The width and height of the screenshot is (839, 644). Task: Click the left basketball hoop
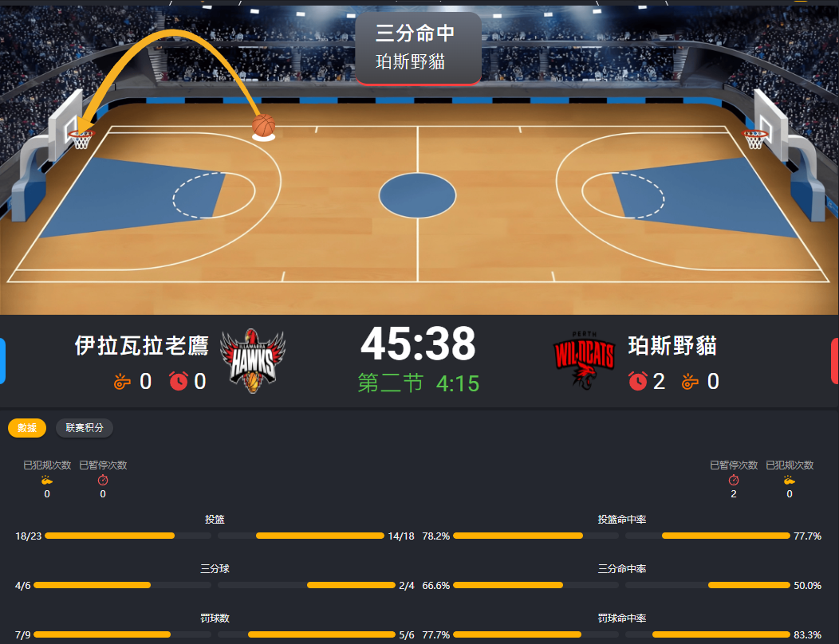81,137
